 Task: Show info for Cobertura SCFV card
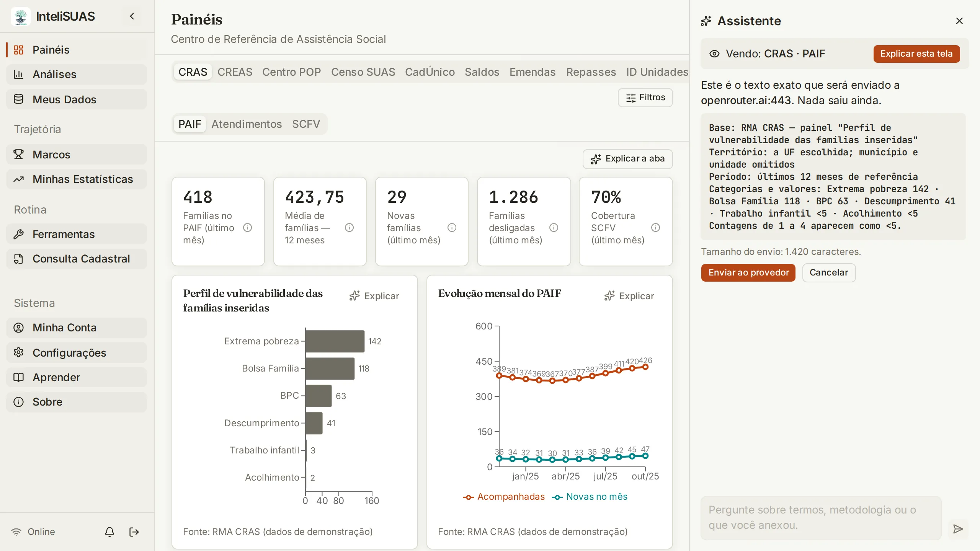655,228
